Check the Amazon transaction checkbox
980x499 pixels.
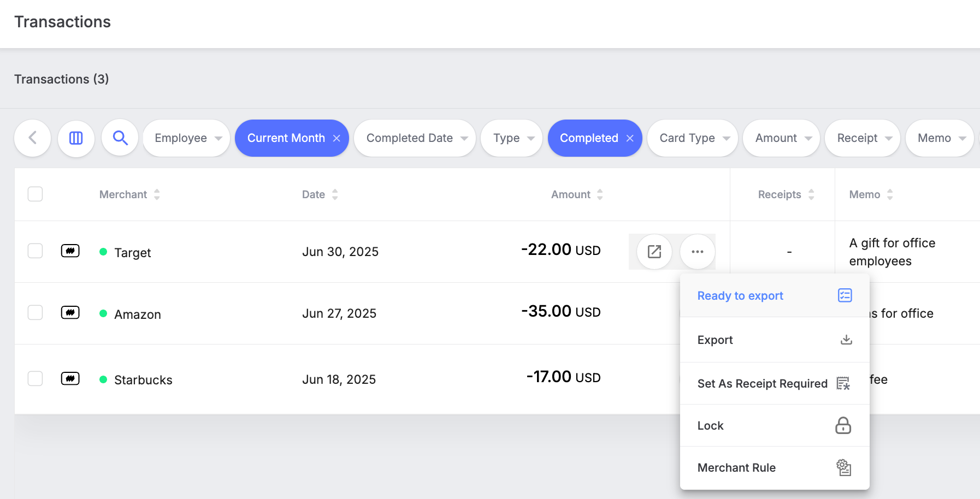coord(35,312)
